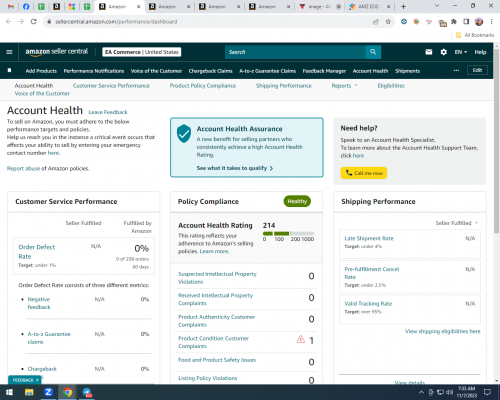The width and height of the screenshot is (500, 400).
Task: Expand See what it takes to qualify
Action: click(235, 168)
